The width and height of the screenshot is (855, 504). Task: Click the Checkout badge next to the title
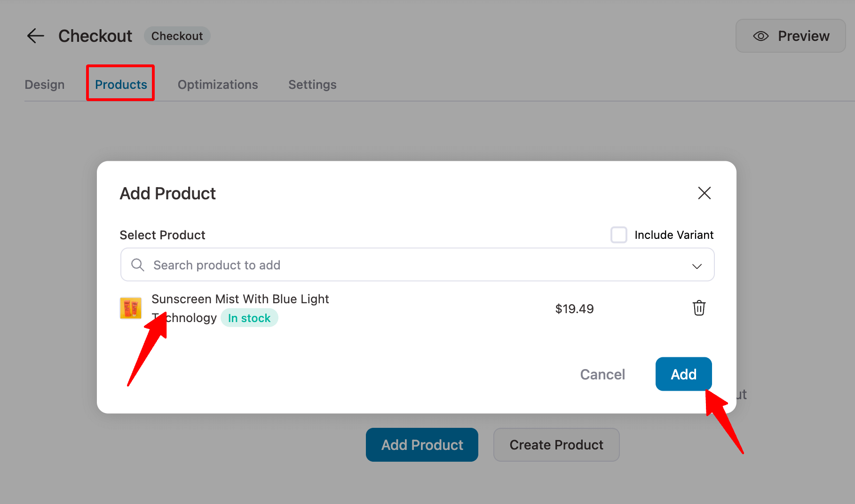point(177,36)
